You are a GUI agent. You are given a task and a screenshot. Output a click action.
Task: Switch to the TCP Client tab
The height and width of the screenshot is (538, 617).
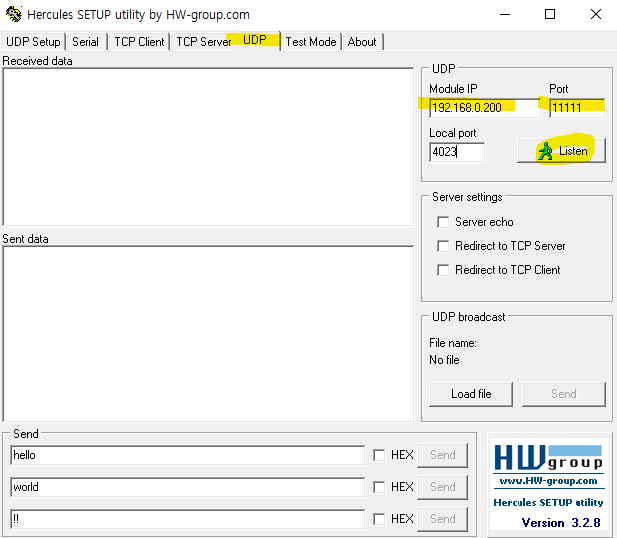coord(139,42)
